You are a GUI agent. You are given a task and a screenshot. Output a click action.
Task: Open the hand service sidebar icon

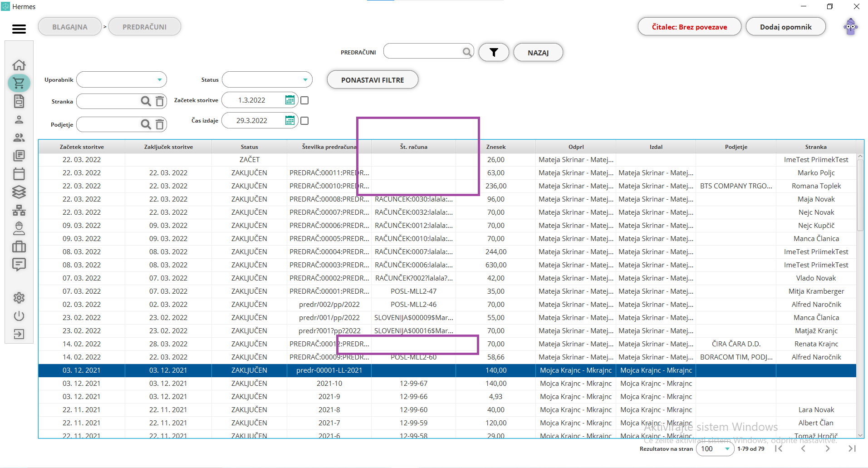[x=19, y=228]
